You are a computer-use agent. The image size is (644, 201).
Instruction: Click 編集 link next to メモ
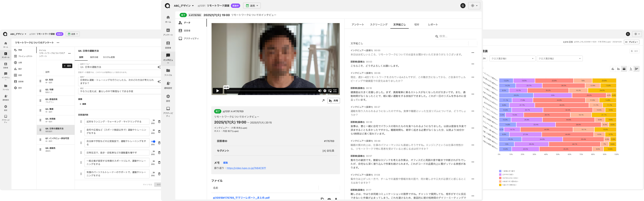pos(225,163)
